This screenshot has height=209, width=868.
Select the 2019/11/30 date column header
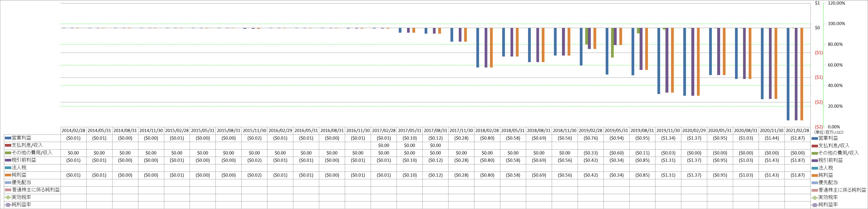pos(668,131)
